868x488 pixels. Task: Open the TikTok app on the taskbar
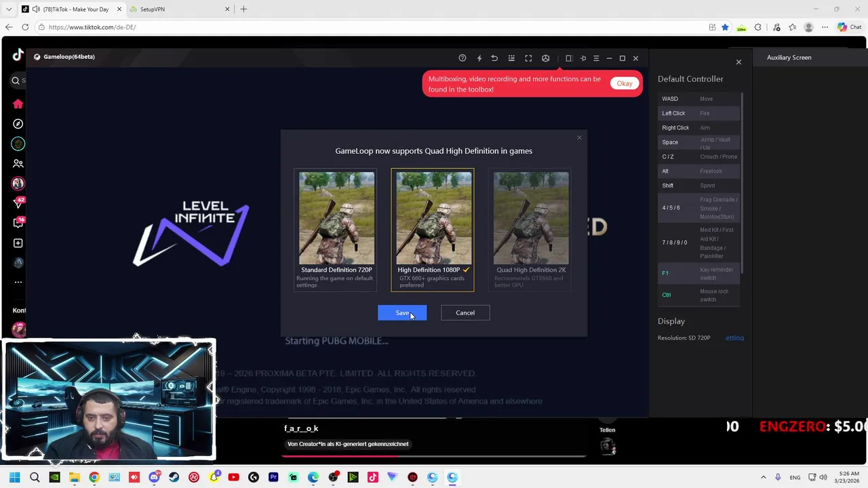(x=372, y=478)
